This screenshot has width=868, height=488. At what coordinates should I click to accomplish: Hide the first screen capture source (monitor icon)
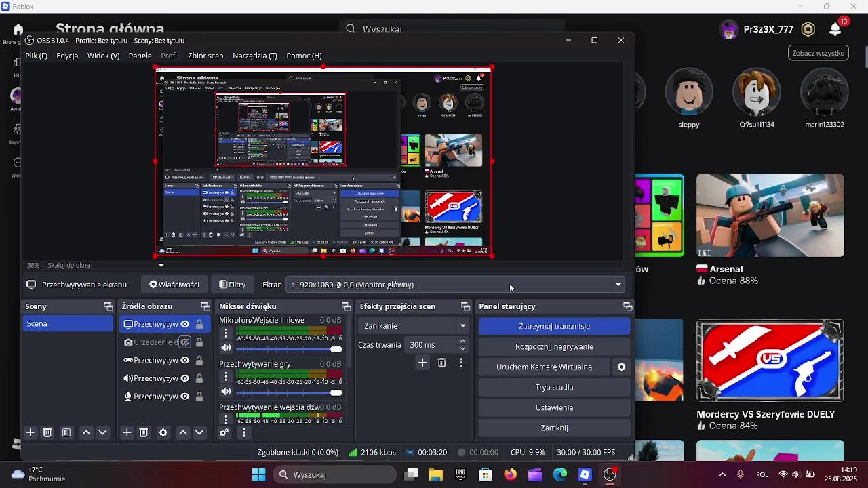tap(184, 324)
